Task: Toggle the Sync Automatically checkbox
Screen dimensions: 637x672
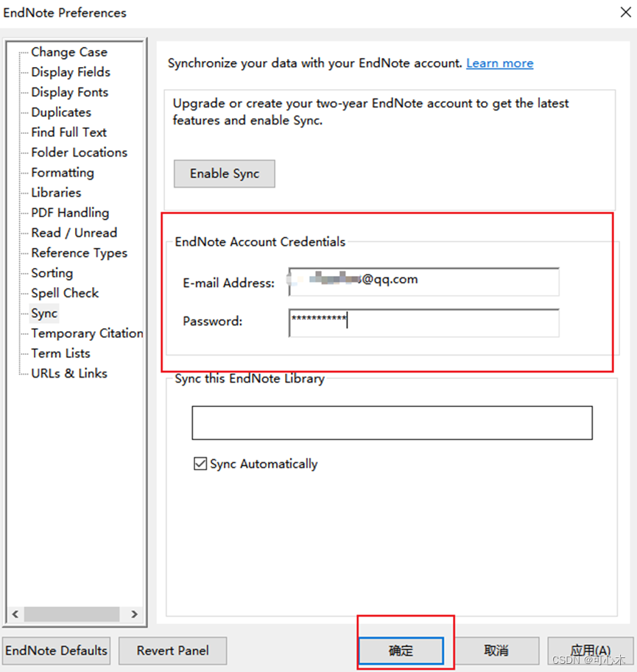Action: click(200, 464)
